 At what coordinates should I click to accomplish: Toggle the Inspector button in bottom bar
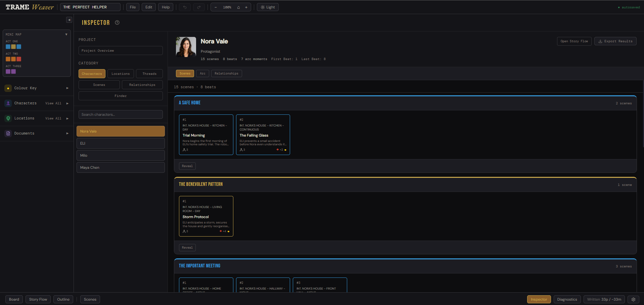coord(539,299)
